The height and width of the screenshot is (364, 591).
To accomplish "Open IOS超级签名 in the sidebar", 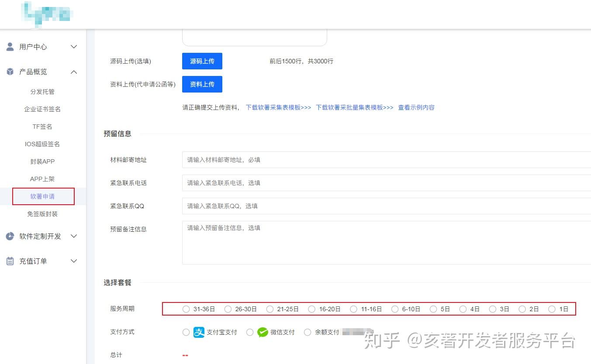I will point(42,144).
